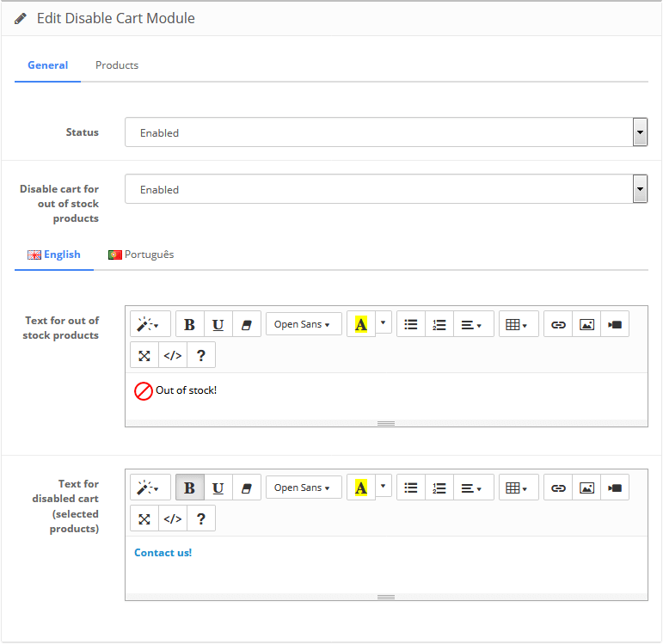Toggle Underline in the out-of-stock text editor

(x=218, y=325)
